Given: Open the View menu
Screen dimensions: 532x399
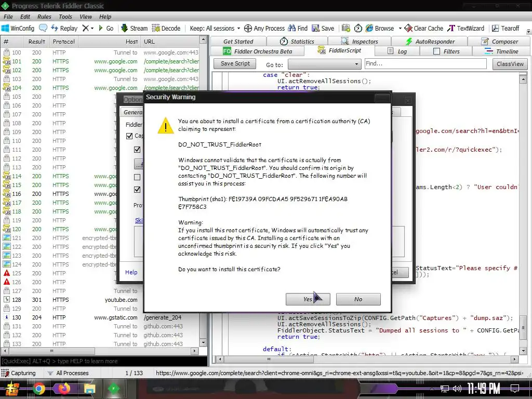Looking at the screenshot, I should click(86, 17).
